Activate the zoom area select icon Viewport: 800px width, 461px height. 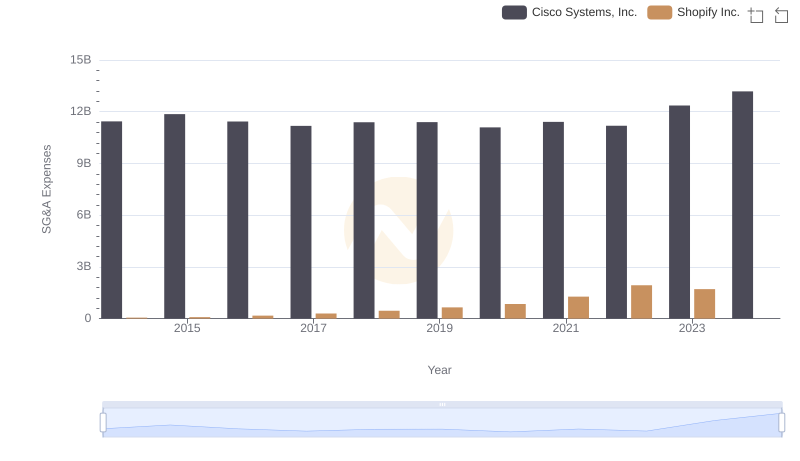pyautogui.click(x=756, y=15)
